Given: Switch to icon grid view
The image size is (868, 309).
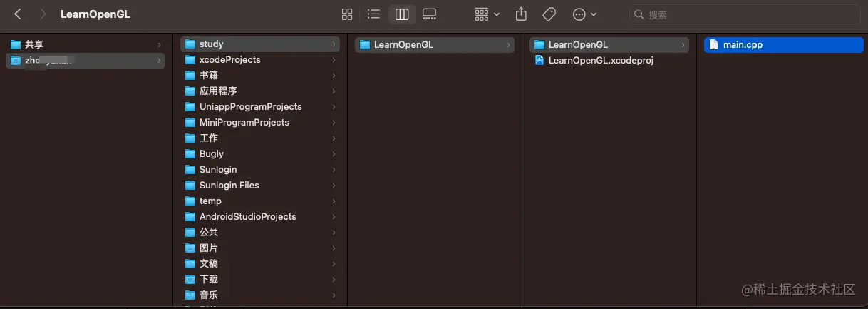Looking at the screenshot, I should 347,14.
